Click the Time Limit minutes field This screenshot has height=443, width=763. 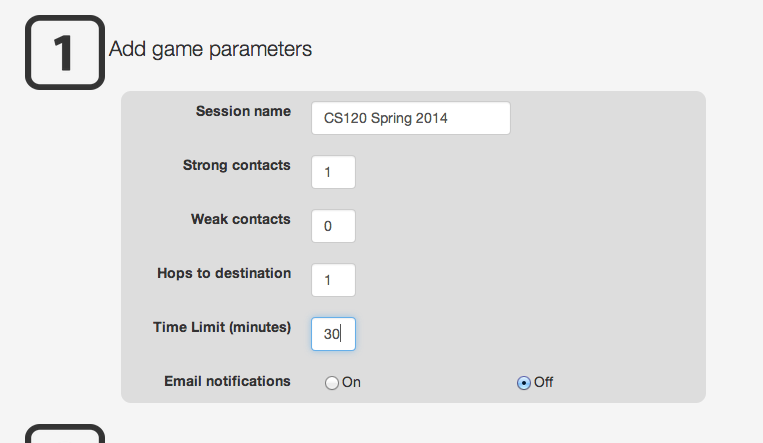click(x=333, y=334)
